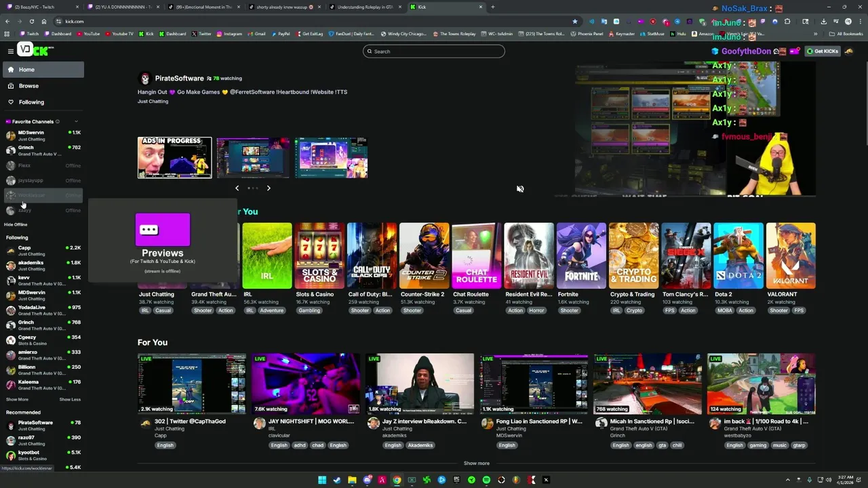The width and height of the screenshot is (868, 488).
Task: Open the Counter-Strike 2 category card
Action: pyautogui.click(x=424, y=256)
